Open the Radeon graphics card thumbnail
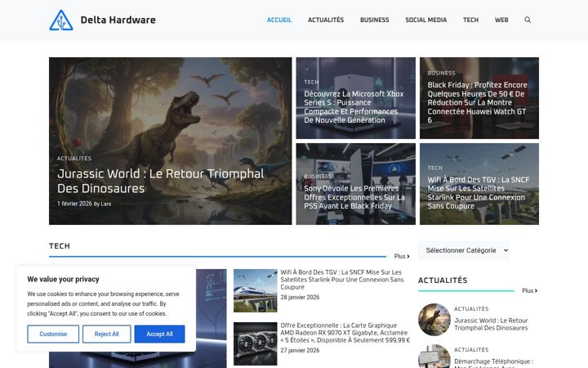Screen dimensions: 588x368 256,344
